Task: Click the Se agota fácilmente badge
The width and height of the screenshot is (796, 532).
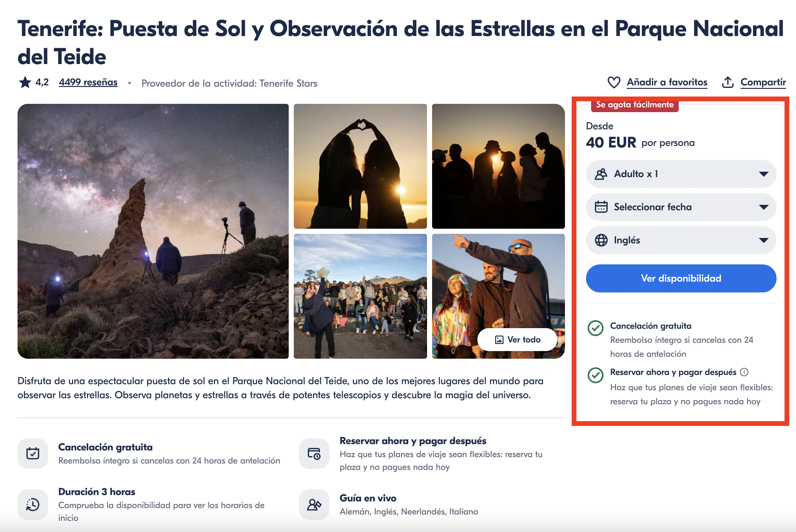Action: pyautogui.click(x=634, y=105)
